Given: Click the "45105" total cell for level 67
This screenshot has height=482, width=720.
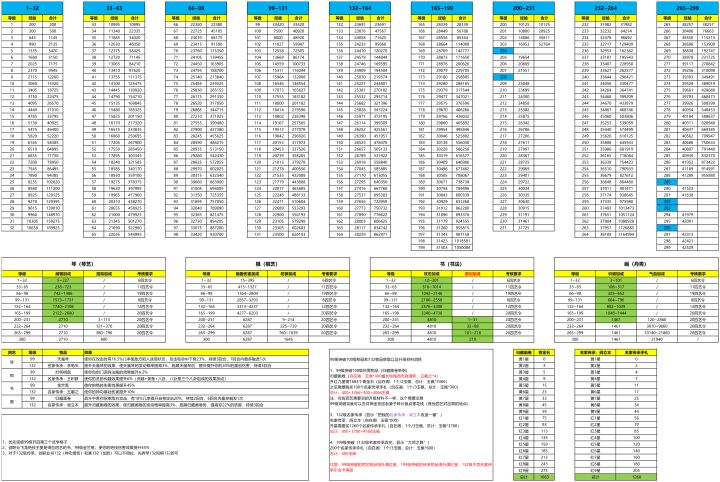Looking at the screenshot, I should 217,31.
